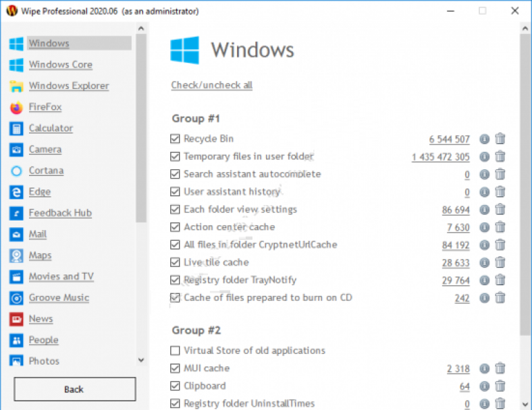Open size link 7 630
Image resolution: width=532 pixels, height=410 pixels.
[458, 227]
